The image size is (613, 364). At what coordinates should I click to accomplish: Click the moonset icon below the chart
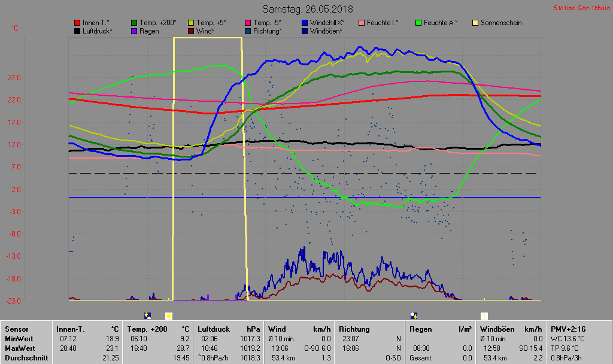point(148,316)
